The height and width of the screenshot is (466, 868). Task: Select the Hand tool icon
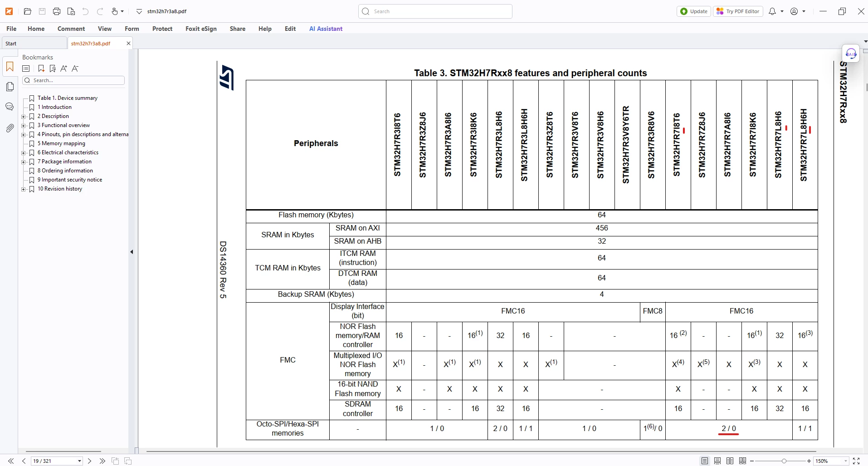point(115,11)
